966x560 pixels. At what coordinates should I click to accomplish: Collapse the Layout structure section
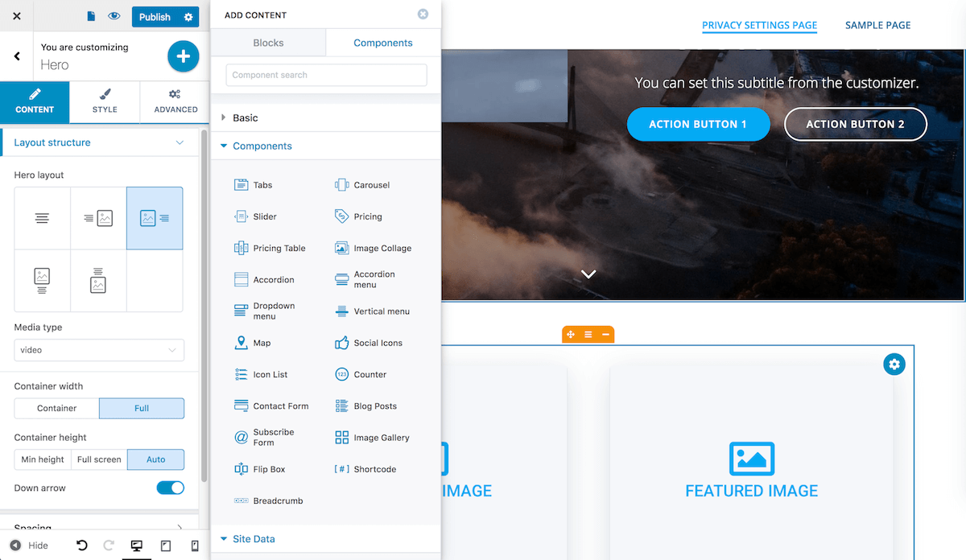pyautogui.click(x=99, y=142)
